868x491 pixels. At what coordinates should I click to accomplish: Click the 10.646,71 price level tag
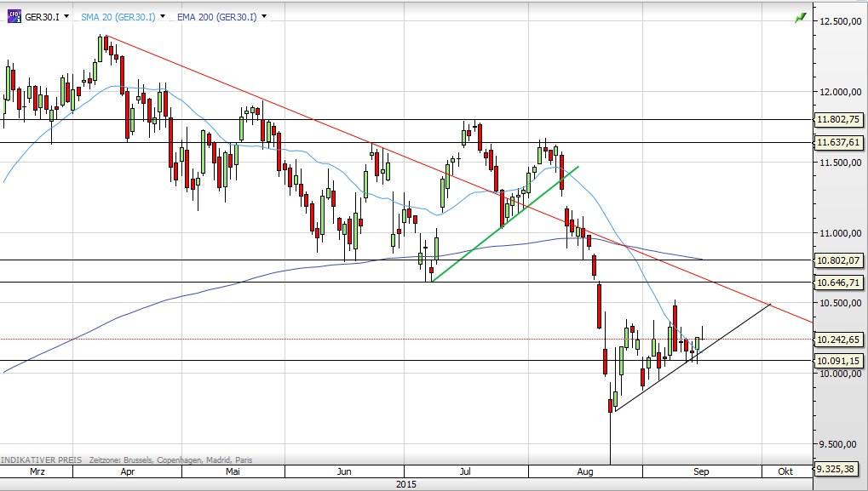838,283
